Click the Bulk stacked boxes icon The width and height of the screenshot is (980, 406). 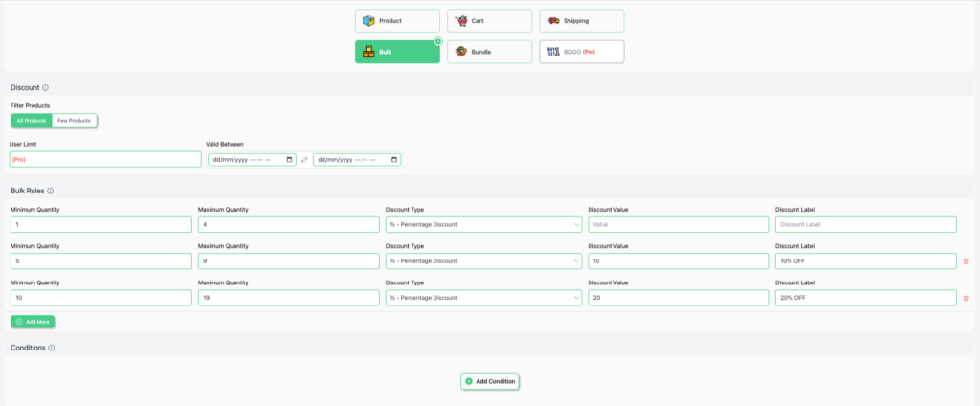click(368, 52)
